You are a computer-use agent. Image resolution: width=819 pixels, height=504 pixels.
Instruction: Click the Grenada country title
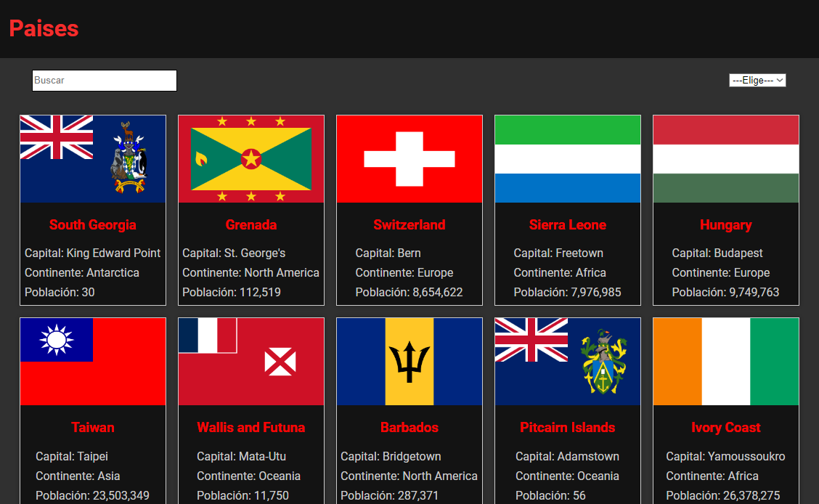(251, 225)
